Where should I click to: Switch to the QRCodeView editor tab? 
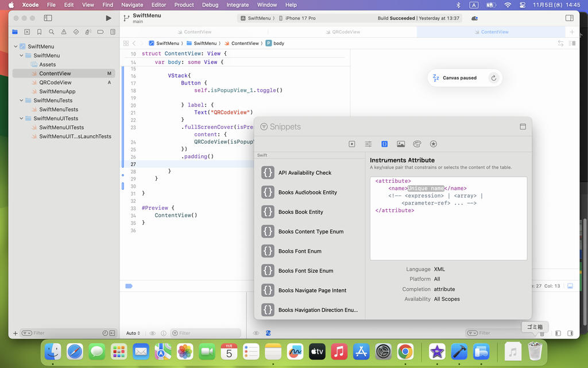346,32
